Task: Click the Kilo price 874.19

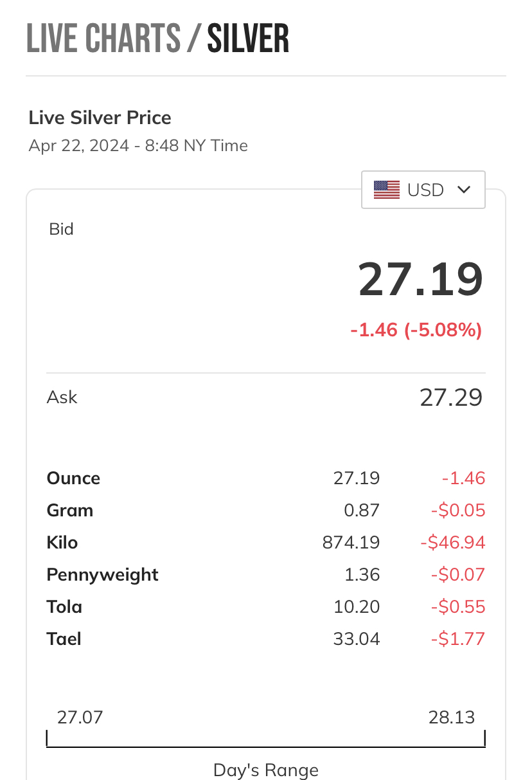Action: coord(351,543)
